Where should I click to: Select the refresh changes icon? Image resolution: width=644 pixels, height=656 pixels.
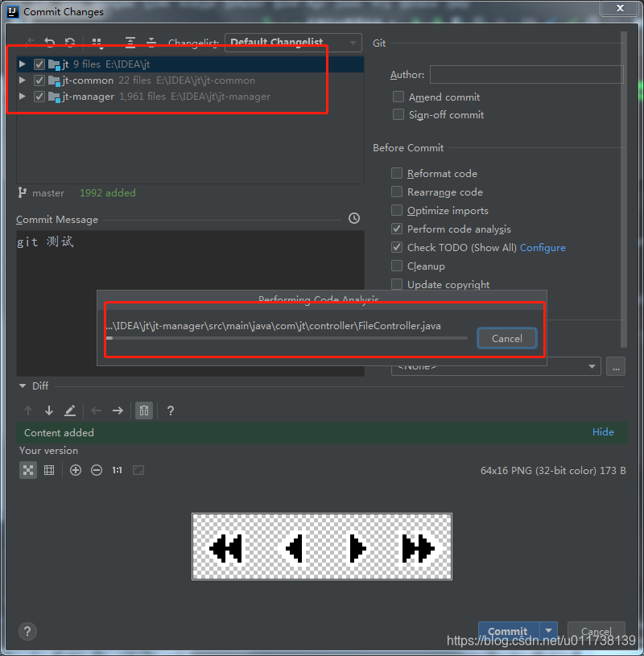(70, 42)
